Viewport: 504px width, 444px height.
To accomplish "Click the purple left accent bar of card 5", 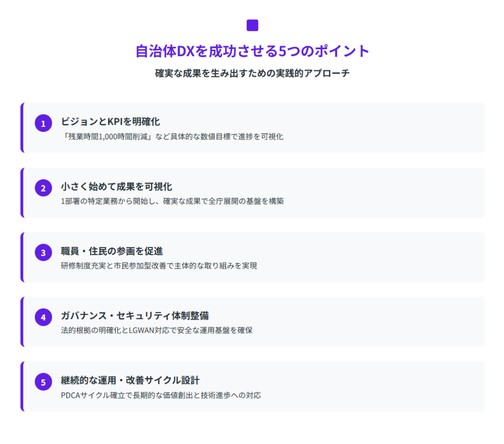I will click(x=22, y=386).
